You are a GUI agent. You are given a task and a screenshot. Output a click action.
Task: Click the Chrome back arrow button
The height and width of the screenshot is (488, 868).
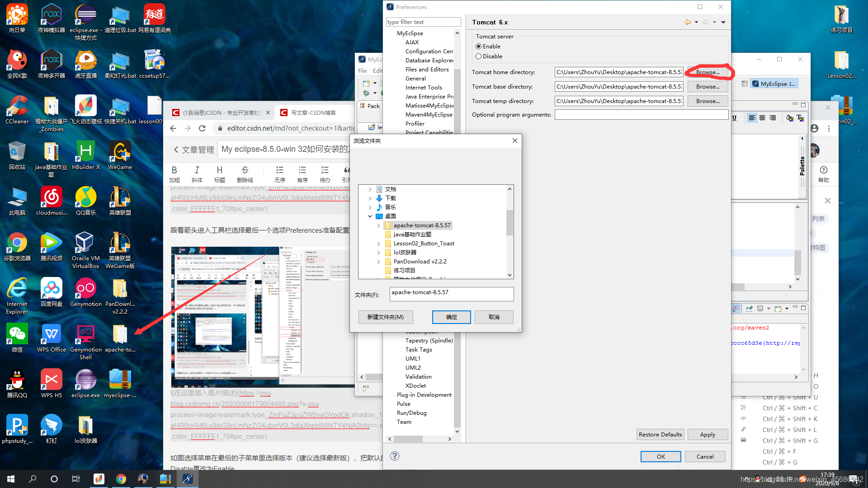[x=173, y=128]
